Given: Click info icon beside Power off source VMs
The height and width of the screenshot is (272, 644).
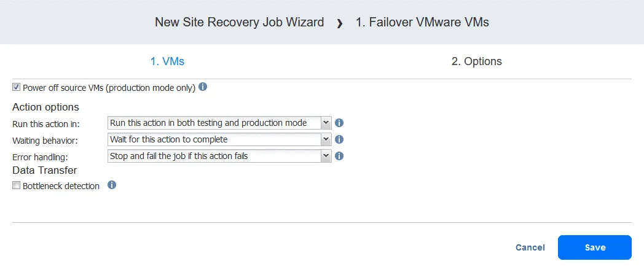Looking at the screenshot, I should (x=203, y=87).
